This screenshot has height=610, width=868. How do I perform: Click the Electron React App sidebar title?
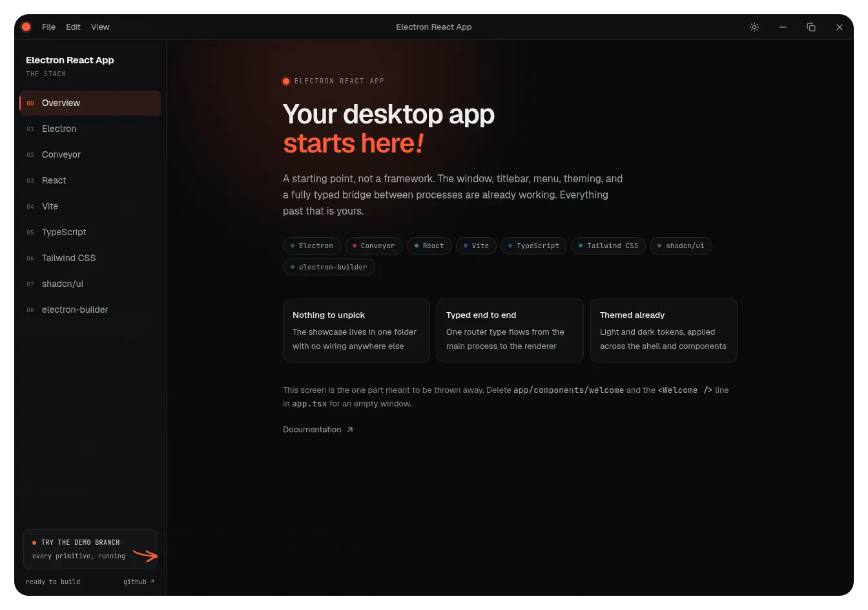(x=70, y=60)
